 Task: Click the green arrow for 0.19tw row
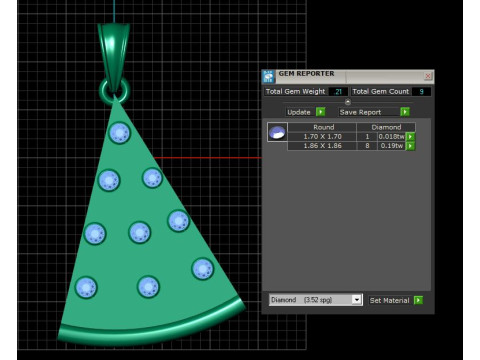(410, 146)
